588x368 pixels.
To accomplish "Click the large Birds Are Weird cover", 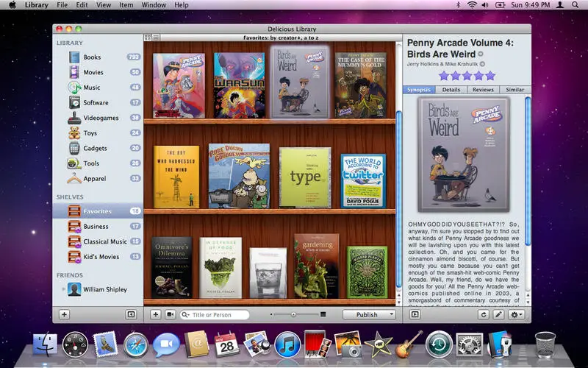I will 464,155.
